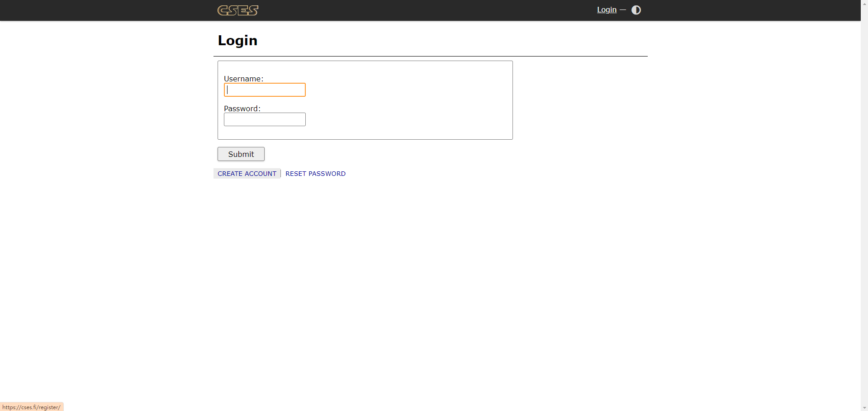
Task: Click the Login page heading
Action: tap(237, 41)
